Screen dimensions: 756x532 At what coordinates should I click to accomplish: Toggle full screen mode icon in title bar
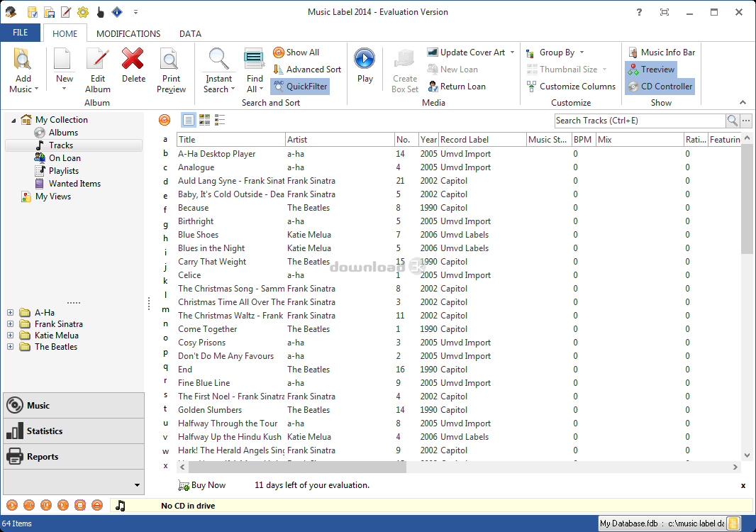point(665,12)
